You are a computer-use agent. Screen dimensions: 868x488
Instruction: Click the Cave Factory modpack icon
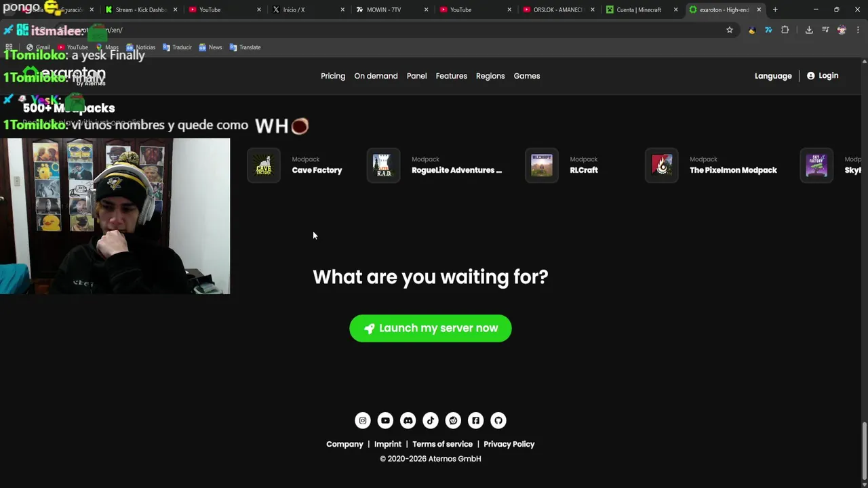tap(264, 165)
